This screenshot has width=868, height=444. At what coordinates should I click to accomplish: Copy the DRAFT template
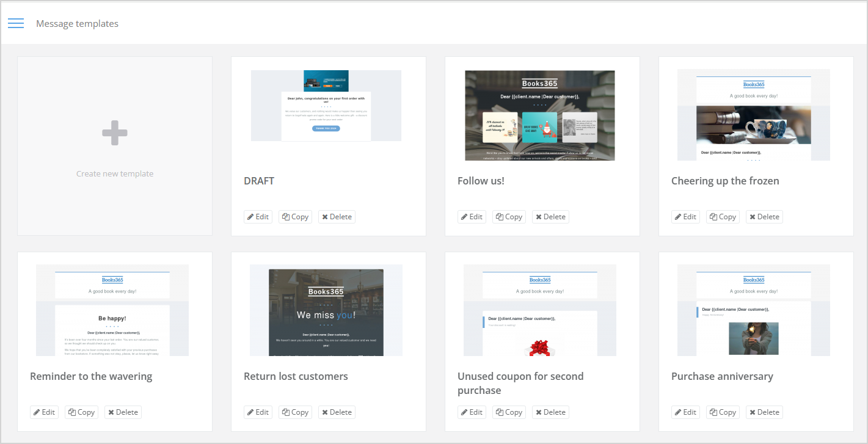[296, 217]
